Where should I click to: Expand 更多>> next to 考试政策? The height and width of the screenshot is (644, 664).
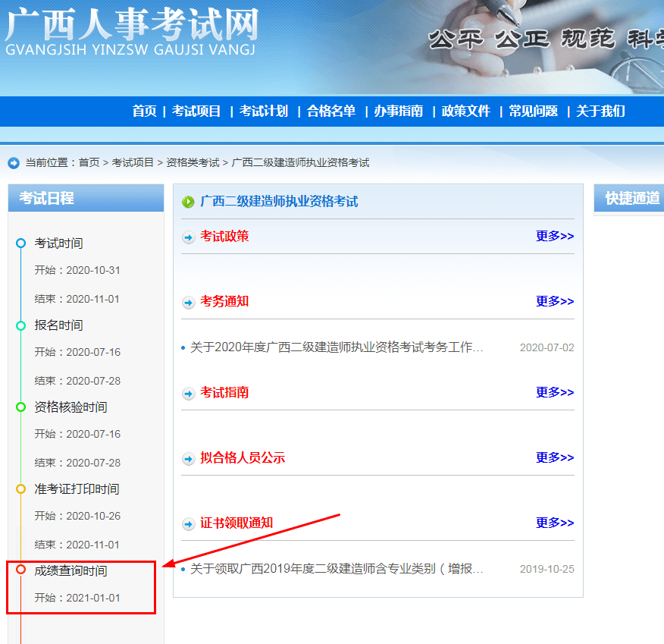pyautogui.click(x=555, y=236)
